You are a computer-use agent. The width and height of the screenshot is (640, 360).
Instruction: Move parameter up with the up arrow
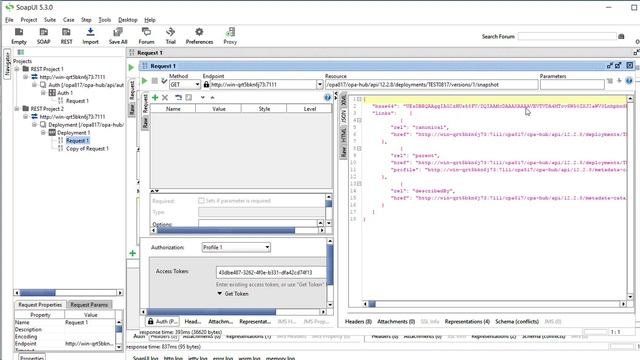click(212, 98)
